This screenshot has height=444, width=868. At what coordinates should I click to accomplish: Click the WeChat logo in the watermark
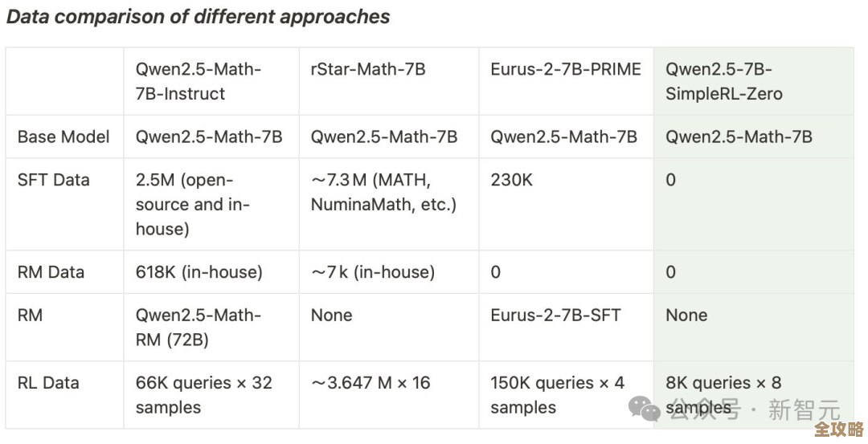click(644, 408)
